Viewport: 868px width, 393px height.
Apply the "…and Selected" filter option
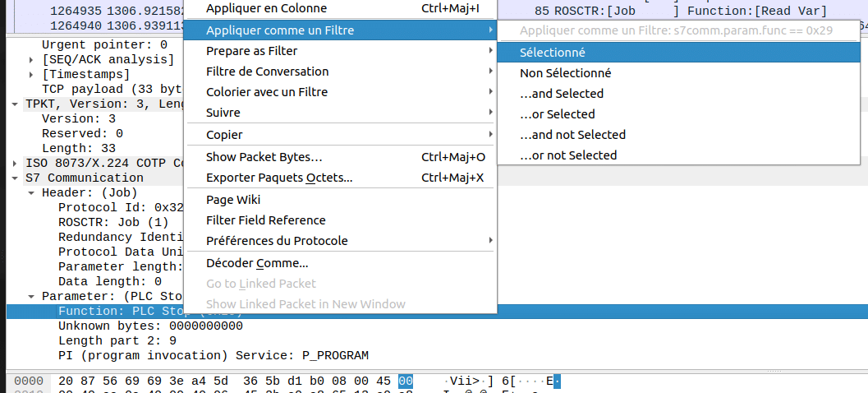[x=562, y=93]
